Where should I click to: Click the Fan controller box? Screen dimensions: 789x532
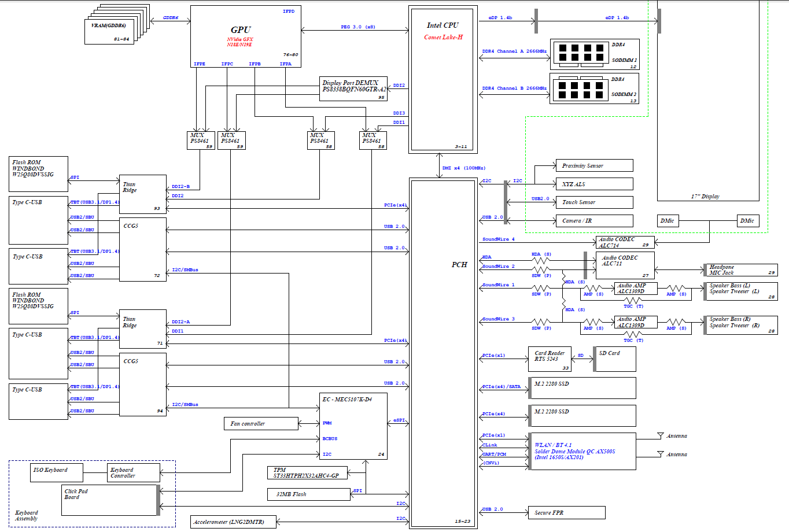point(261,424)
